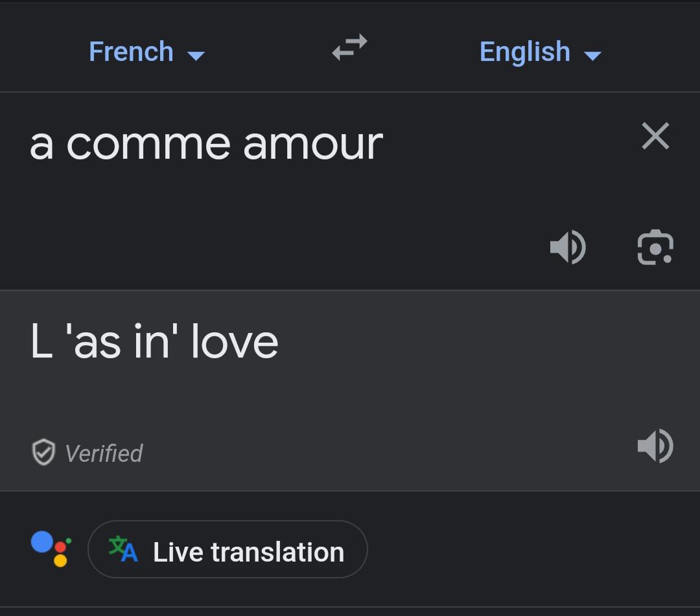Tap the word 'comme' in the source text
The image size is (700, 616).
148,144
